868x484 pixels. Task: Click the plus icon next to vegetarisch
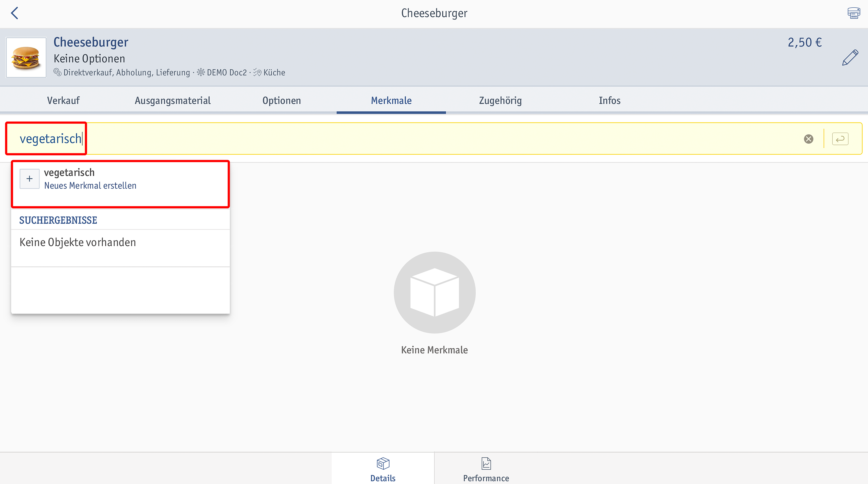point(29,179)
